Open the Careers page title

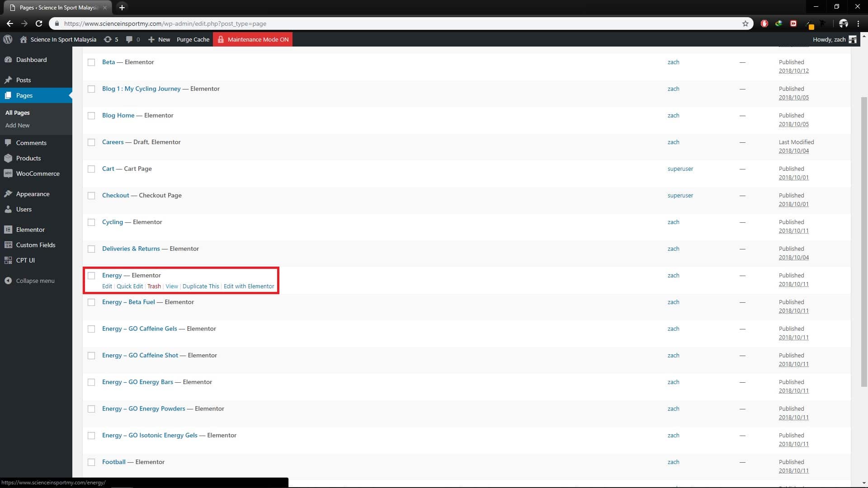113,142
